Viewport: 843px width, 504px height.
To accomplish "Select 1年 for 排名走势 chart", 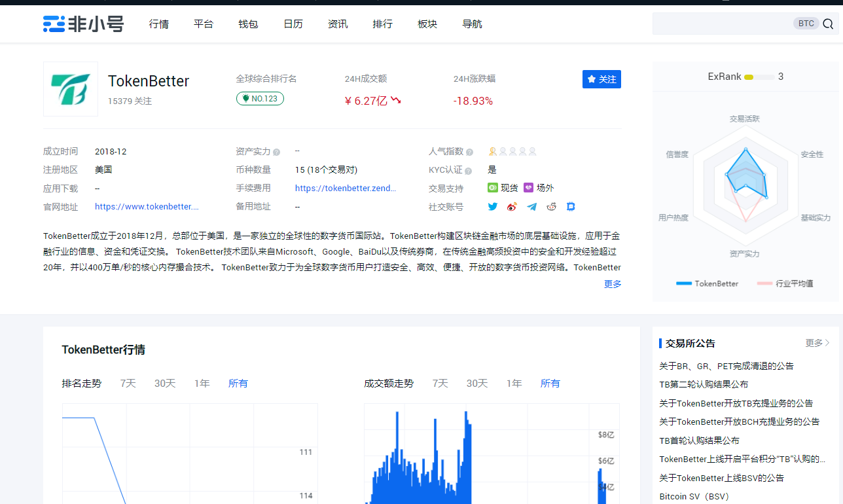I will (x=202, y=384).
